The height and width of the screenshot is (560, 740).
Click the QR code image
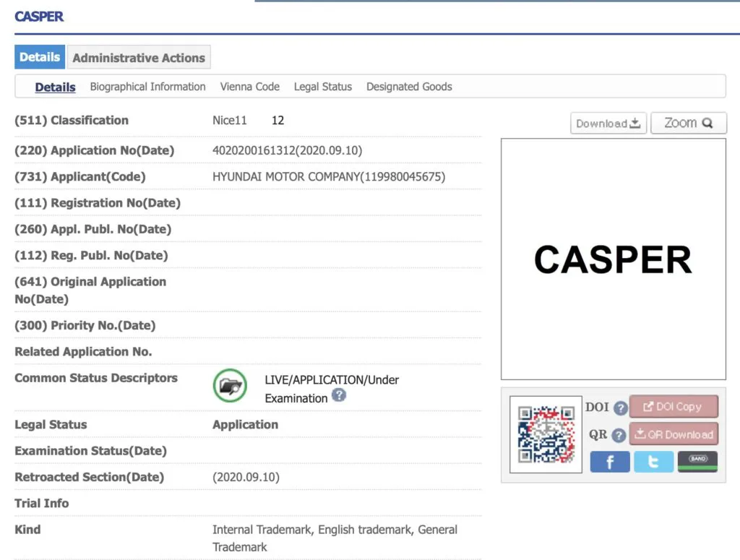tap(546, 434)
